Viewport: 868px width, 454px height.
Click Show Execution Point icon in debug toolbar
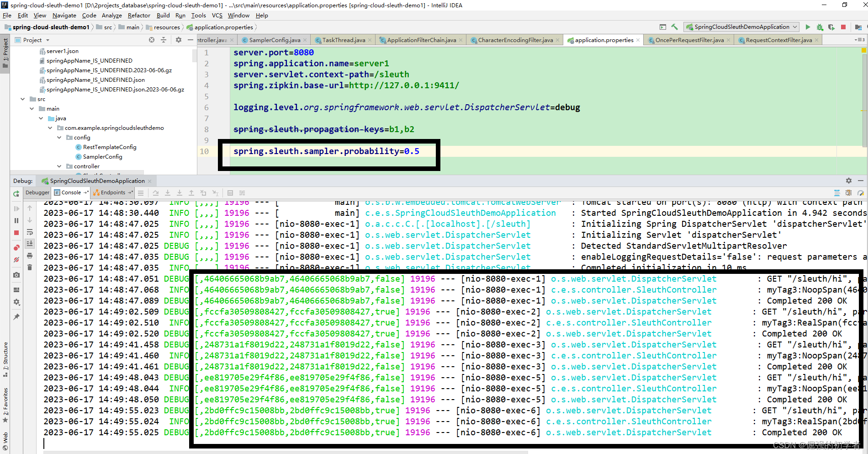(141, 193)
